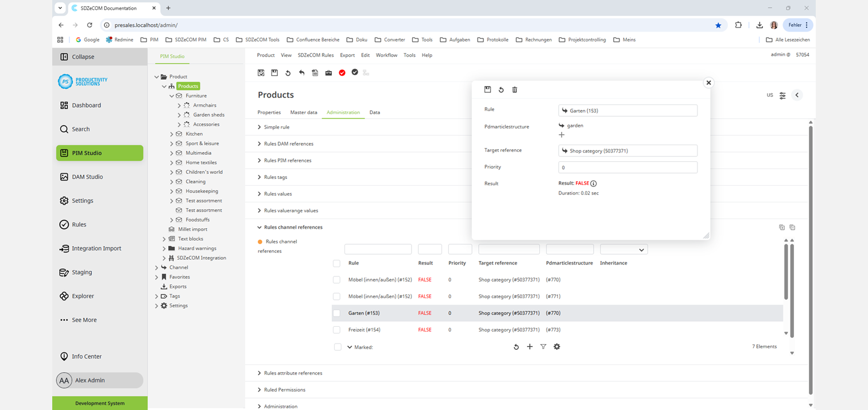Image resolution: width=868 pixels, height=410 pixels.
Task: Click the filter funnel icon below the rules table
Action: pyautogui.click(x=543, y=347)
